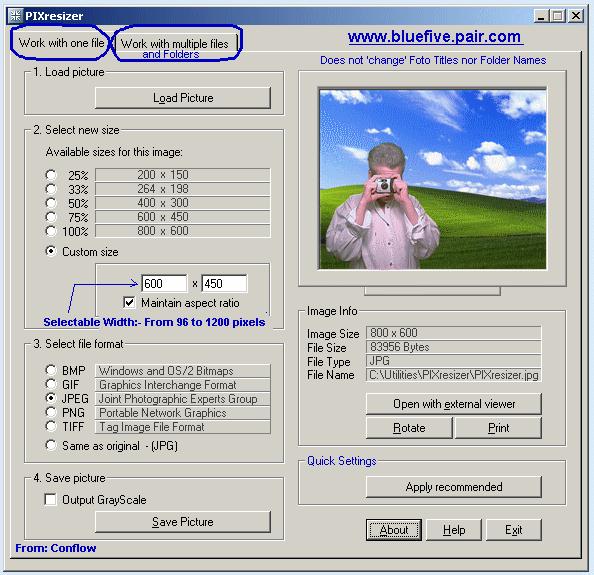Open Work with multiple files tab
The height and width of the screenshot is (575, 594).
tap(175, 44)
